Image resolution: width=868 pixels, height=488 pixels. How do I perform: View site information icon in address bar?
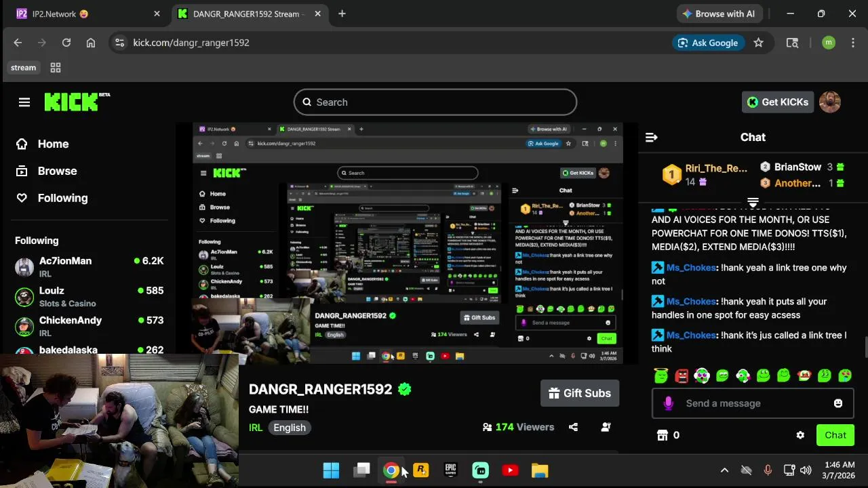pyautogui.click(x=119, y=43)
